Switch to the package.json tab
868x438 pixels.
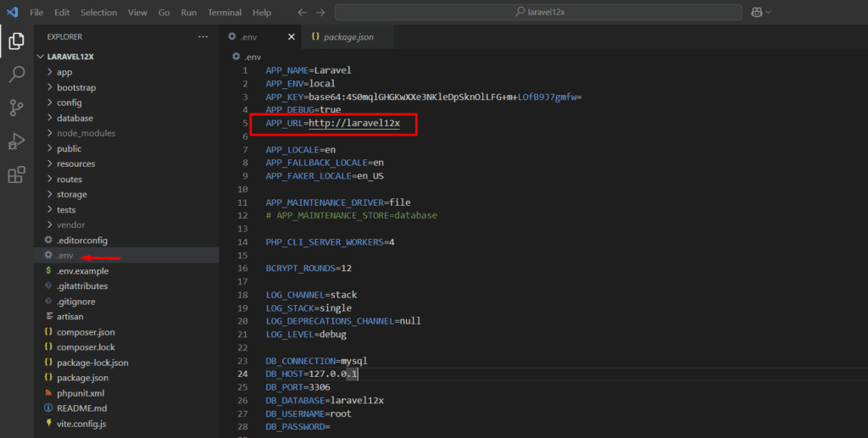pyautogui.click(x=348, y=37)
